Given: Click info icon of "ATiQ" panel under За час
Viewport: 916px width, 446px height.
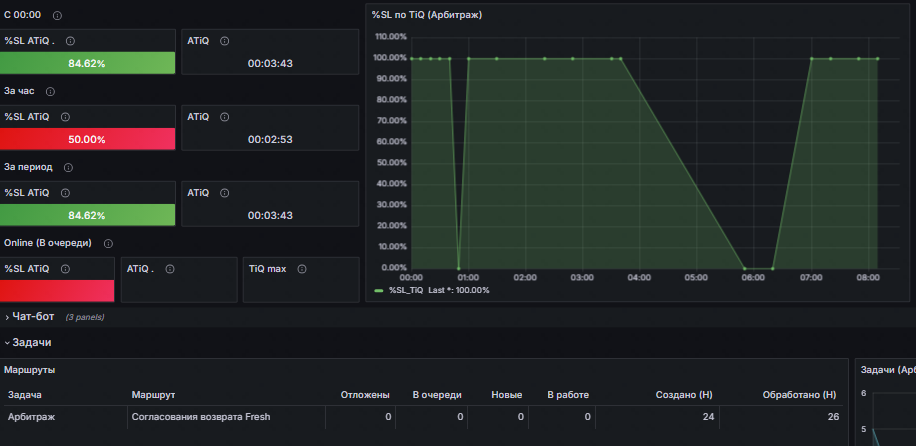Looking at the screenshot, I should point(224,117).
